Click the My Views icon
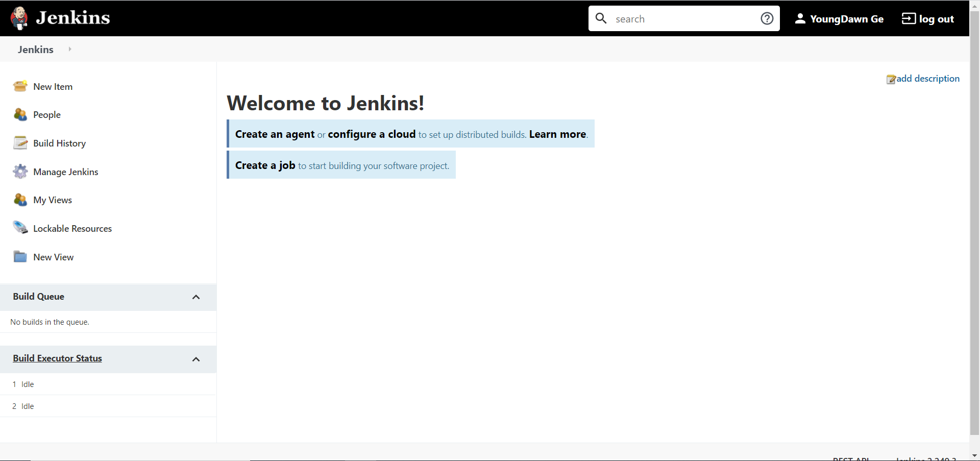This screenshot has width=980, height=461. pos(20,200)
